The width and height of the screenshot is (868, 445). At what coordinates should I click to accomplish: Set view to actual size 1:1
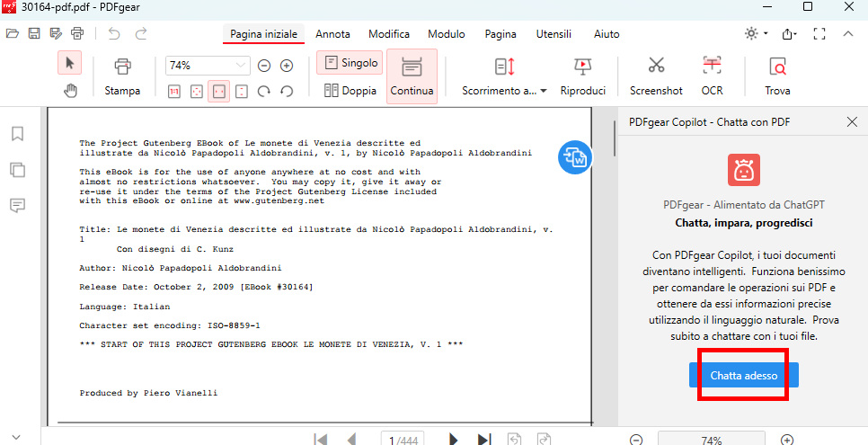(173, 92)
